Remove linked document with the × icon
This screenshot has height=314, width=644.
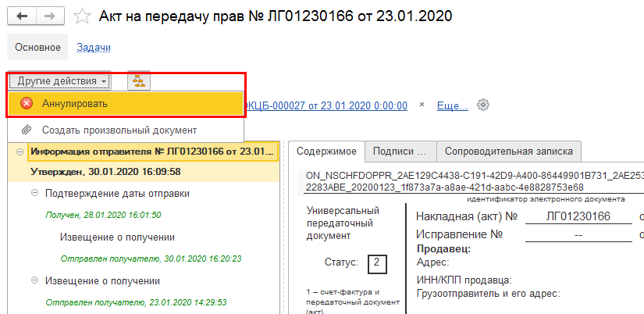coord(422,105)
